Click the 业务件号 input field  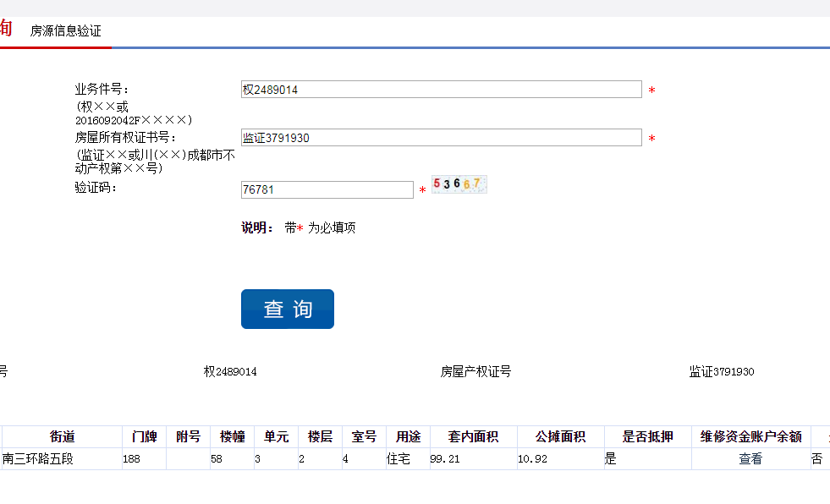[441, 90]
